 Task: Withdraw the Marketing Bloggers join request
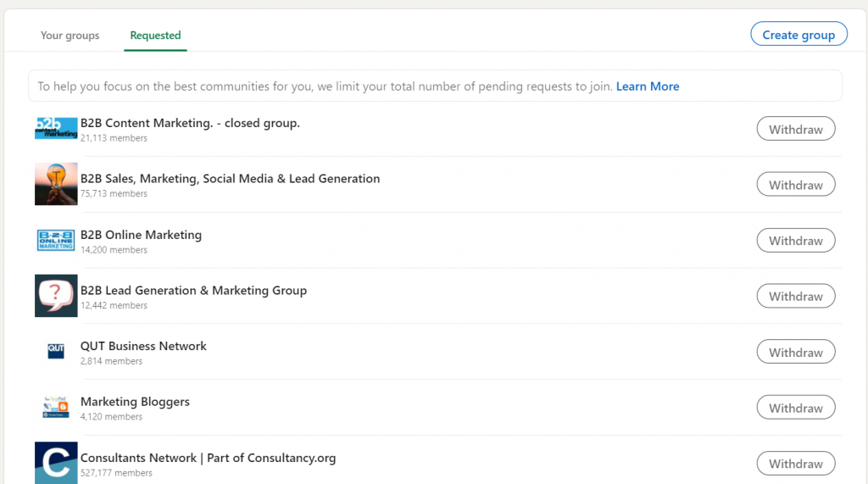(795, 409)
